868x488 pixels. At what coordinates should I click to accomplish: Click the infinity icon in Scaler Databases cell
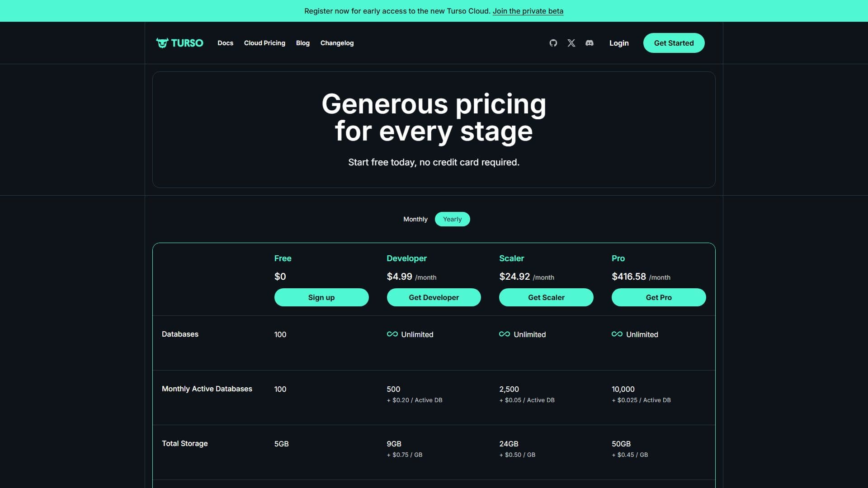[x=505, y=334]
